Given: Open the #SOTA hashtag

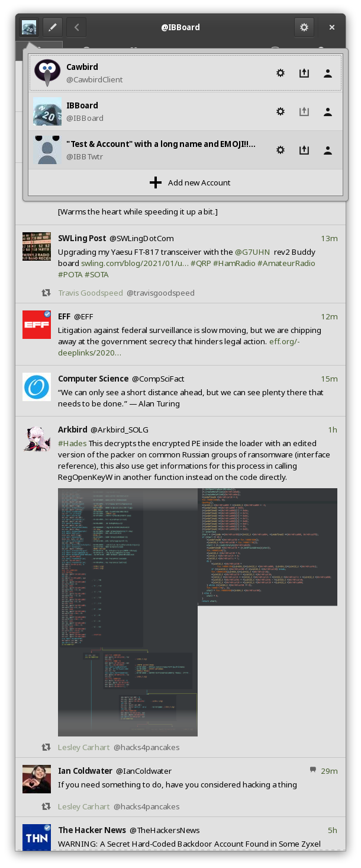Looking at the screenshot, I should [96, 274].
